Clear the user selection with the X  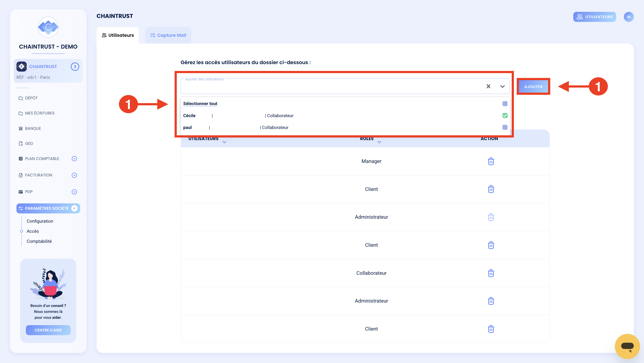tap(488, 86)
